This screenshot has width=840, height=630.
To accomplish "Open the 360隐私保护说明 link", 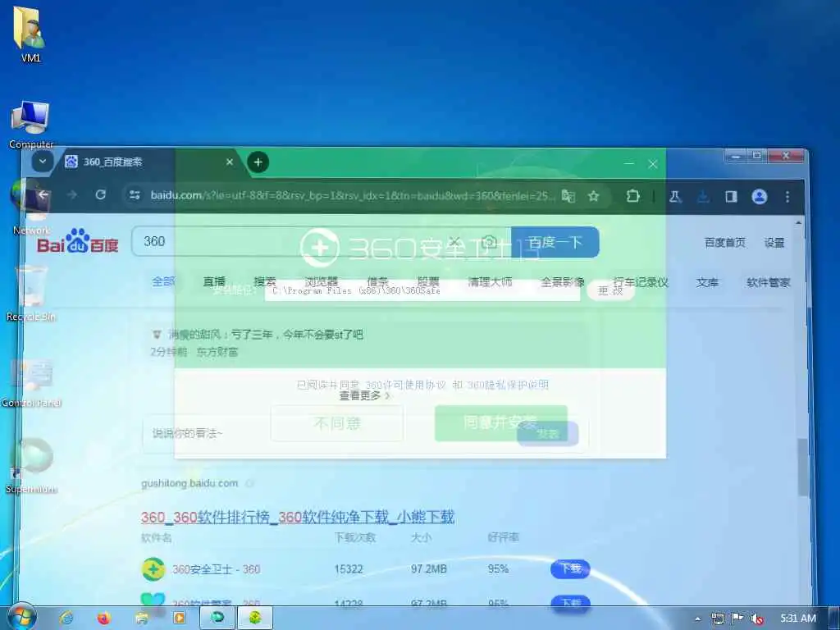I will click(x=508, y=385).
